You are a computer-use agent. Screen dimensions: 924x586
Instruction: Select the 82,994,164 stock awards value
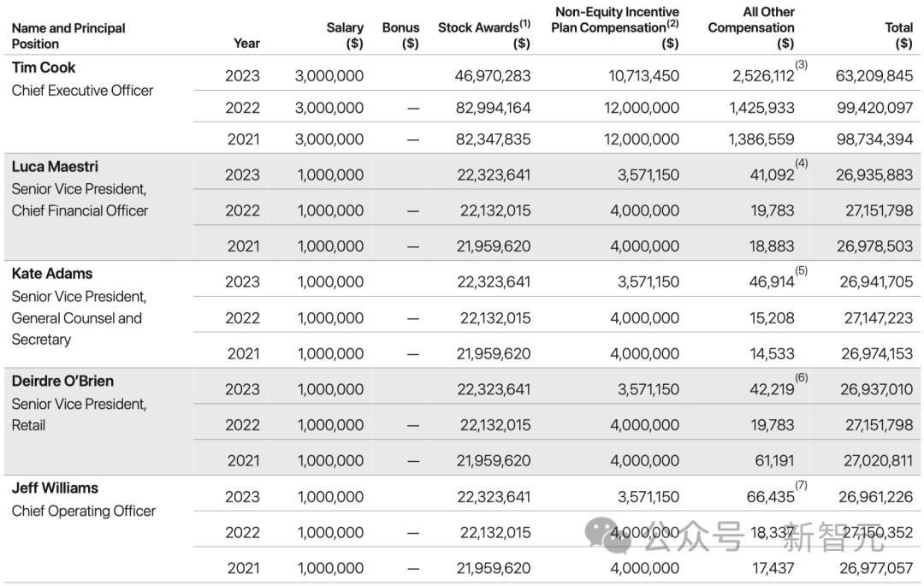point(493,108)
